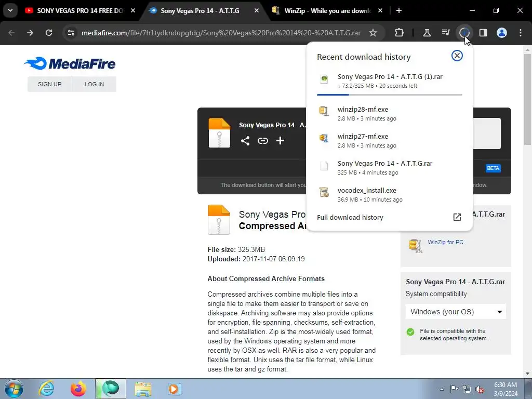Open the Chrome profile avatar
Viewport: 532px width, 399px height.
coord(502,33)
